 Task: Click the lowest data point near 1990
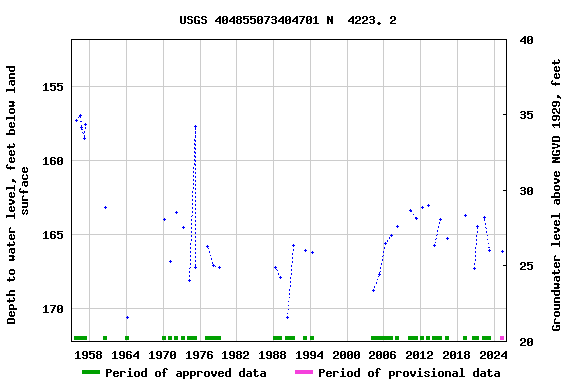(287, 317)
